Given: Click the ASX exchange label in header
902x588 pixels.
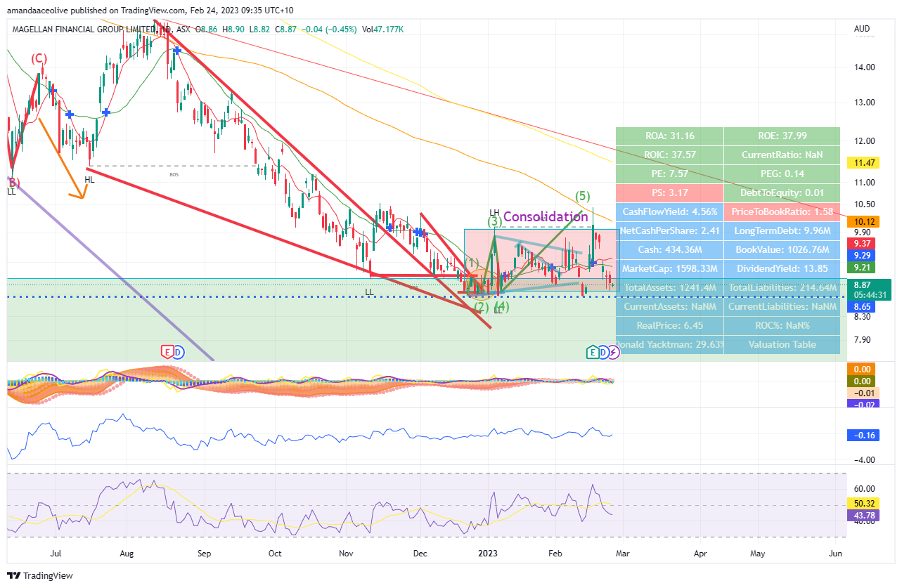Looking at the screenshot, I should [183, 29].
